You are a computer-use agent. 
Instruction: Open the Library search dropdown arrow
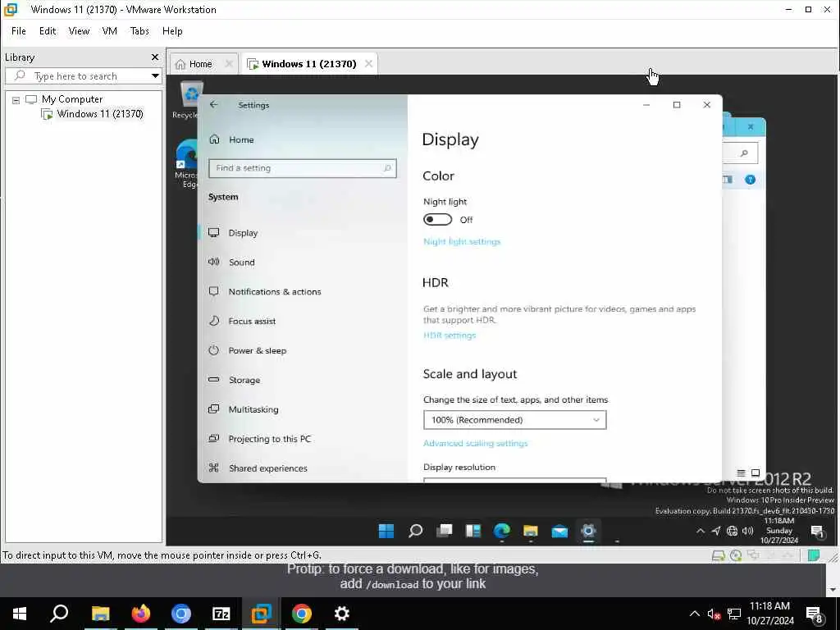coord(155,76)
